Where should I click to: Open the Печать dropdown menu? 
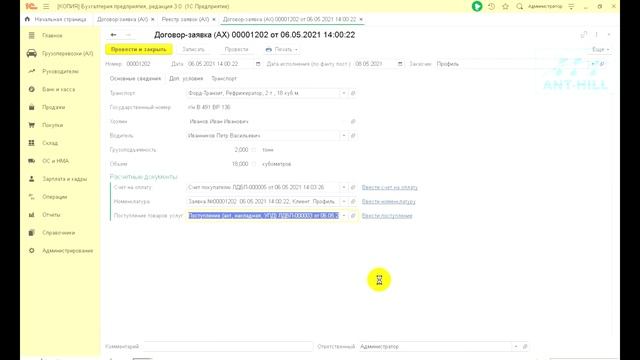click(281, 49)
